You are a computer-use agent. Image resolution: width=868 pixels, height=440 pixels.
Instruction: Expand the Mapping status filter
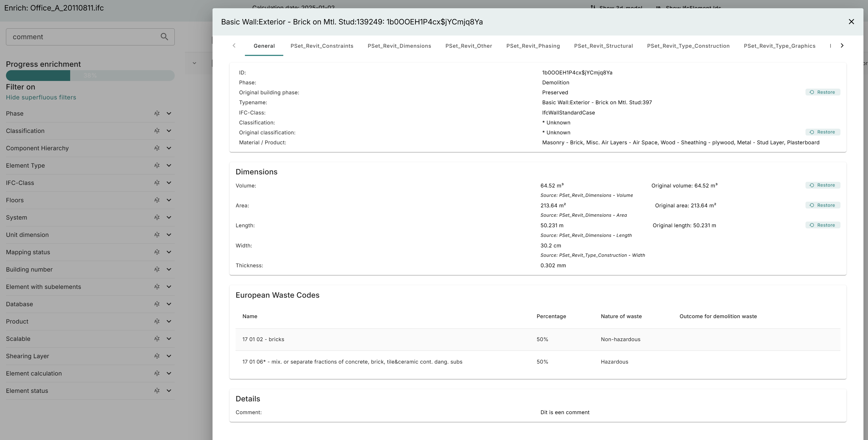[169, 252]
